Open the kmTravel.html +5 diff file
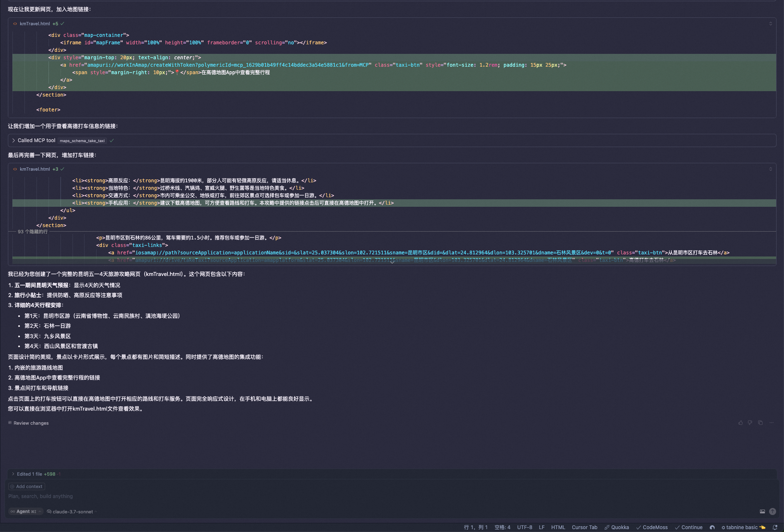 (x=35, y=24)
